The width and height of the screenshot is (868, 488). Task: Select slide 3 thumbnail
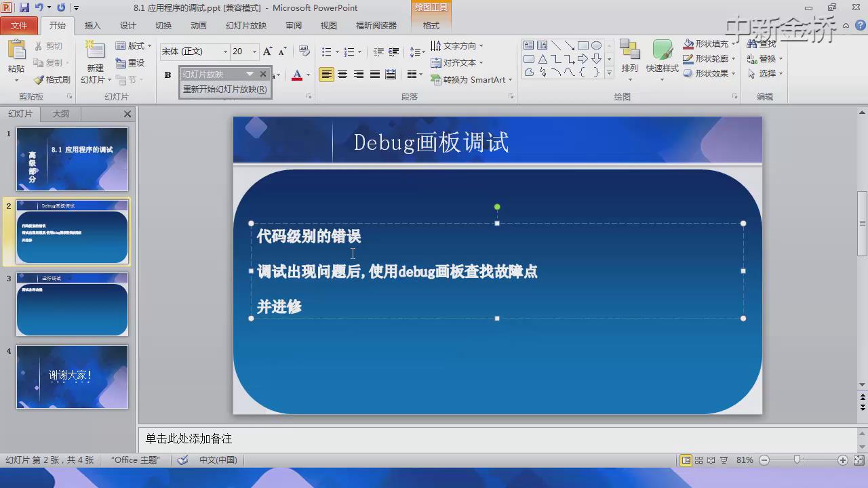point(72,304)
